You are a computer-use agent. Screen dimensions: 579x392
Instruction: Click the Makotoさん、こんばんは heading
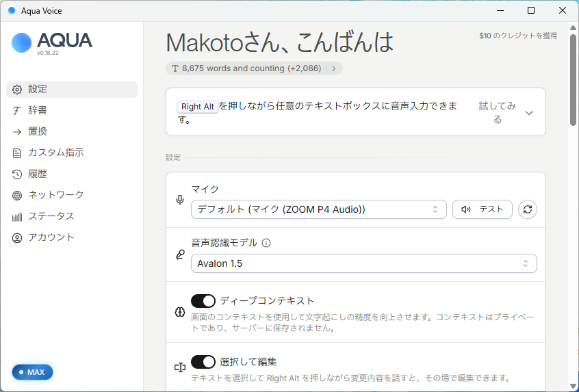pyautogui.click(x=279, y=42)
